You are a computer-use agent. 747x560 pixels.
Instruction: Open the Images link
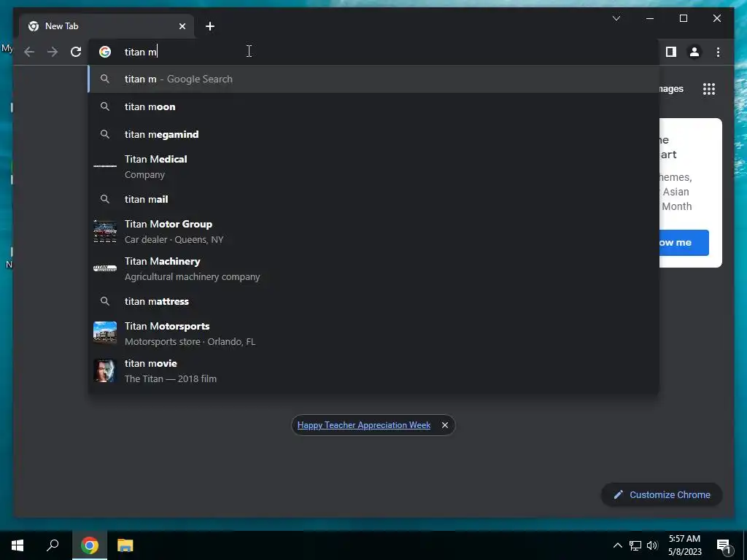tap(672, 89)
